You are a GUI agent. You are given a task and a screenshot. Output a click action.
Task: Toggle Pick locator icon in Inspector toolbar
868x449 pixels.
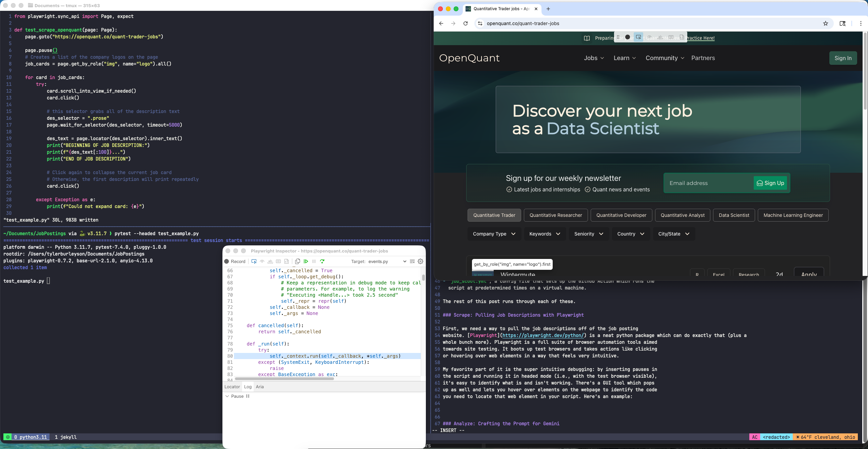click(x=254, y=261)
